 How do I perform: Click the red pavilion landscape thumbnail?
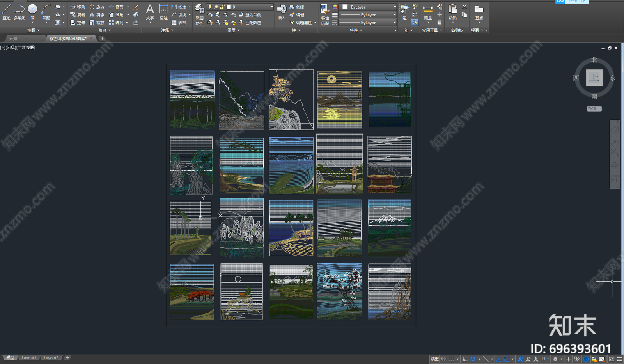point(389,164)
